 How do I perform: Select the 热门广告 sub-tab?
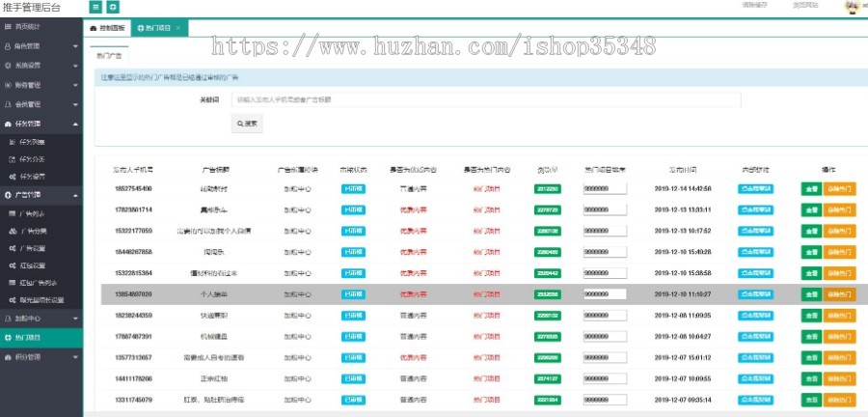point(109,55)
